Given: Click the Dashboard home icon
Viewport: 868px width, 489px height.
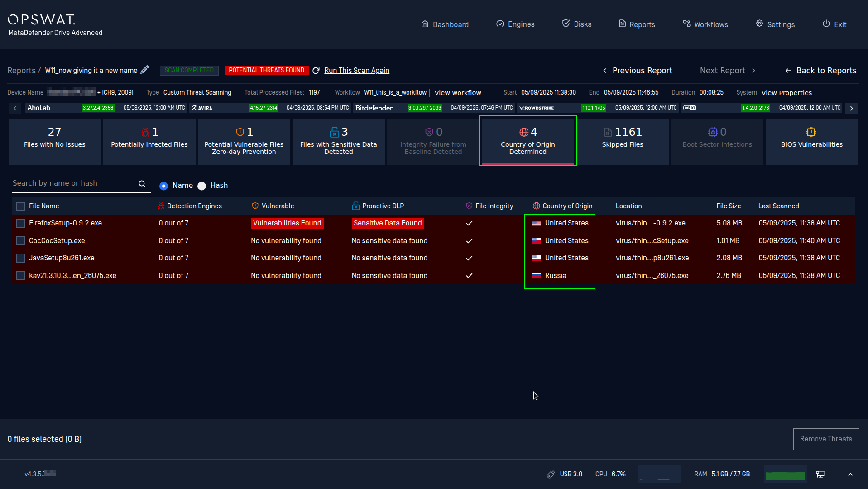Looking at the screenshot, I should pos(425,24).
